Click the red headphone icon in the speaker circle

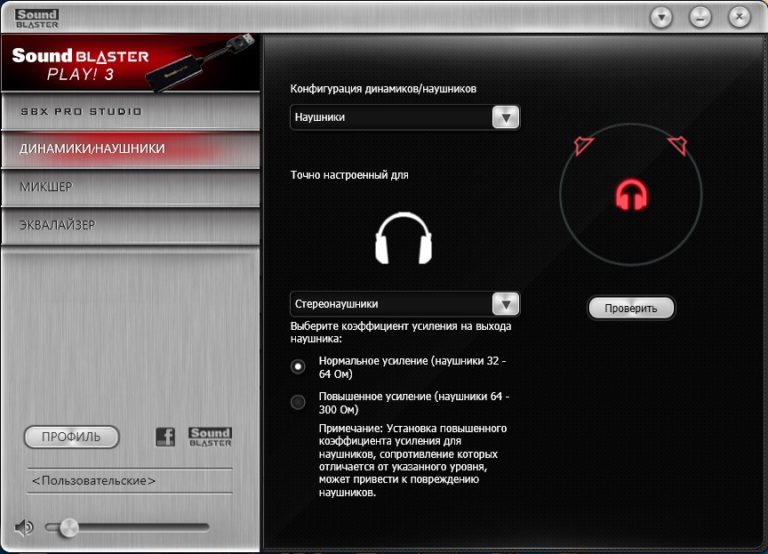click(631, 195)
